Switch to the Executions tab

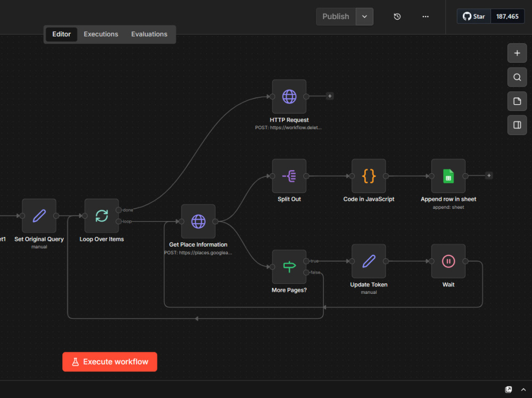click(101, 34)
